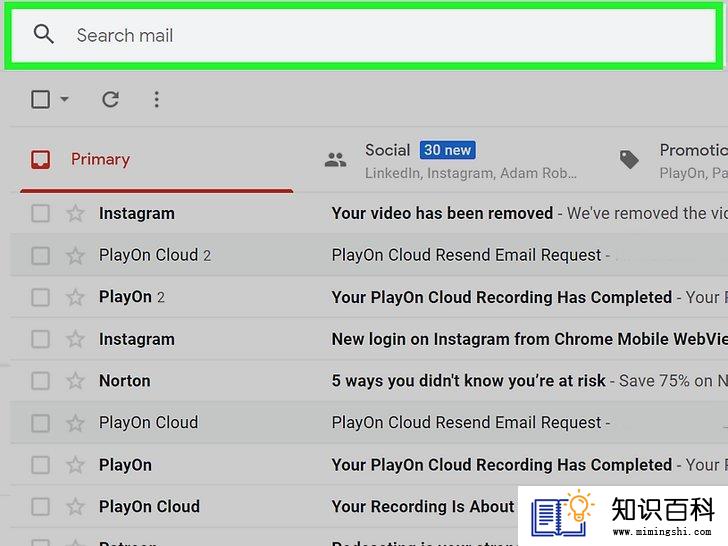The image size is (728, 546).
Task: Select the PlayOn 2 email checkbox
Action: [40, 297]
